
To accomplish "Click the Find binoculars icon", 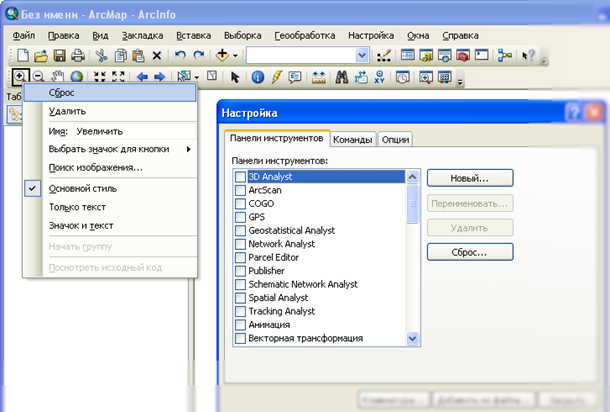I will 341,76.
